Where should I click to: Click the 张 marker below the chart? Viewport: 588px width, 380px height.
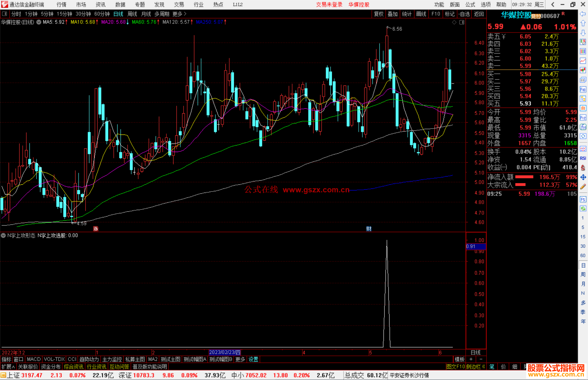[96, 229]
